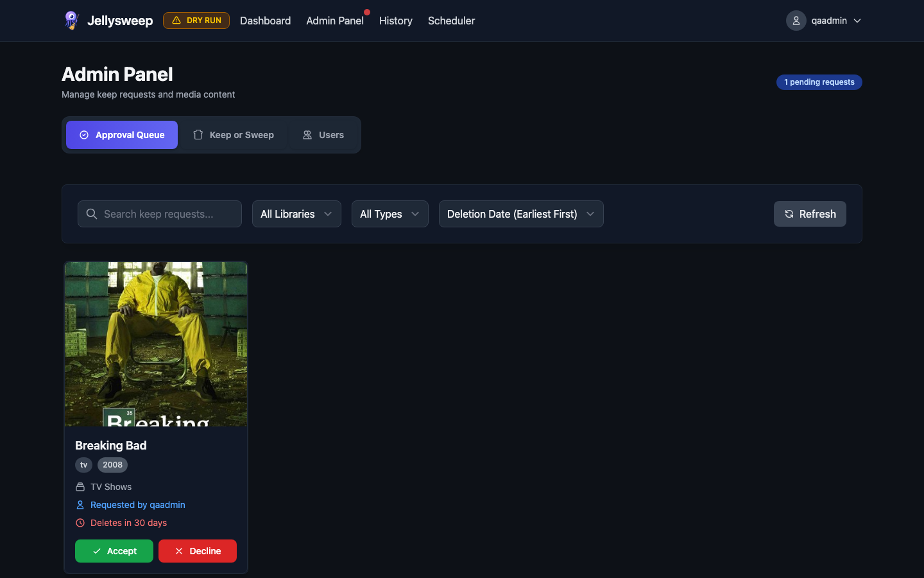The width and height of the screenshot is (924, 578).
Task: Click the Refresh button
Action: point(810,214)
